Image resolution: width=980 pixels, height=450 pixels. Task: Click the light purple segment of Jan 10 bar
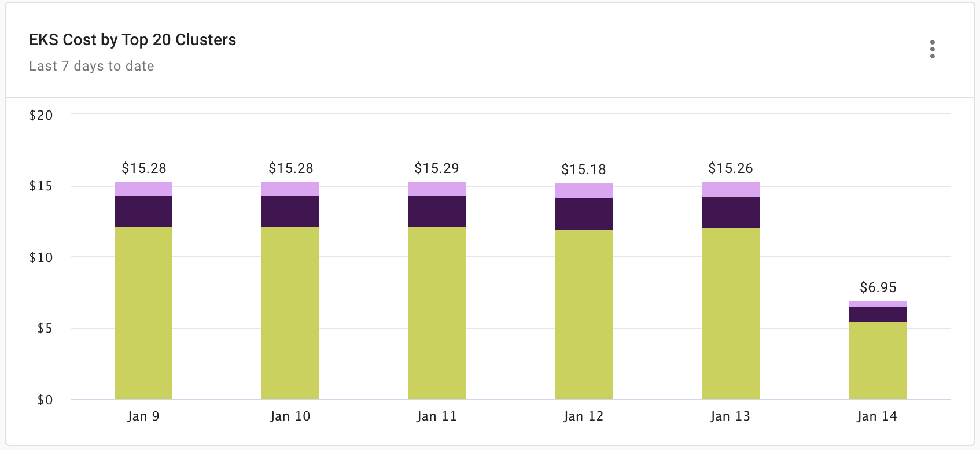[x=290, y=189]
